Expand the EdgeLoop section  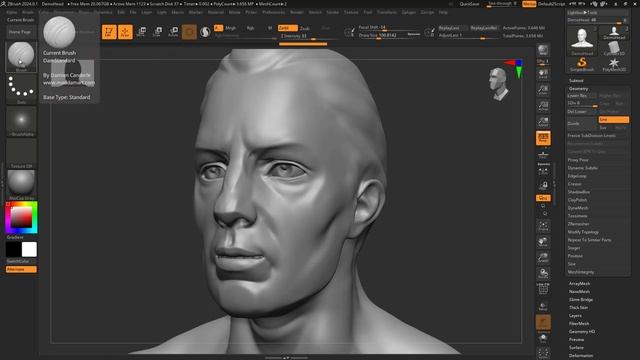pyautogui.click(x=577, y=176)
